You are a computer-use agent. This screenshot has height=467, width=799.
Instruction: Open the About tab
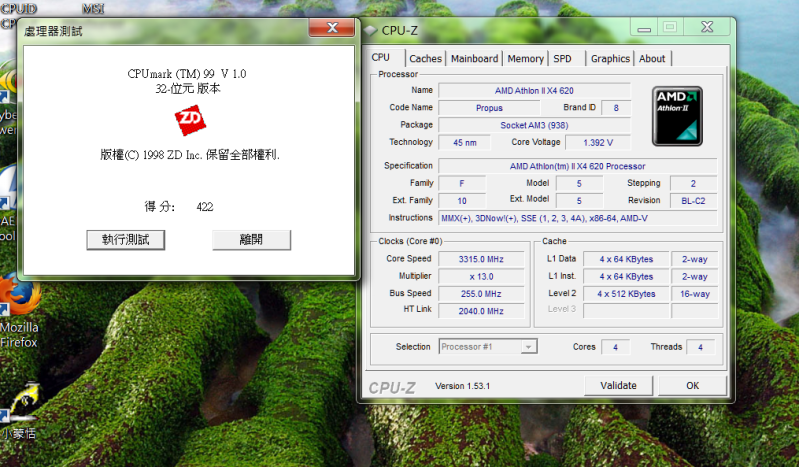point(652,59)
